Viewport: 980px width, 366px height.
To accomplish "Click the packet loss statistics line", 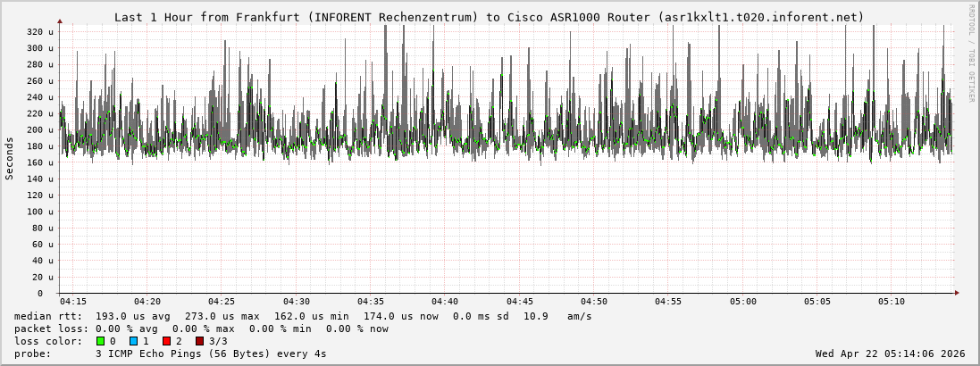I will click(x=201, y=329).
